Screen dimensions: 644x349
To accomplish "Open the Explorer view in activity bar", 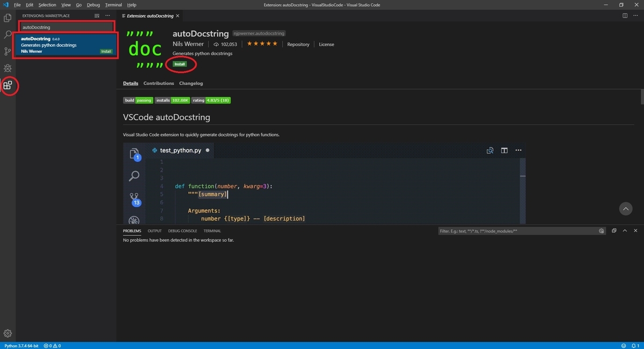I will (8, 18).
